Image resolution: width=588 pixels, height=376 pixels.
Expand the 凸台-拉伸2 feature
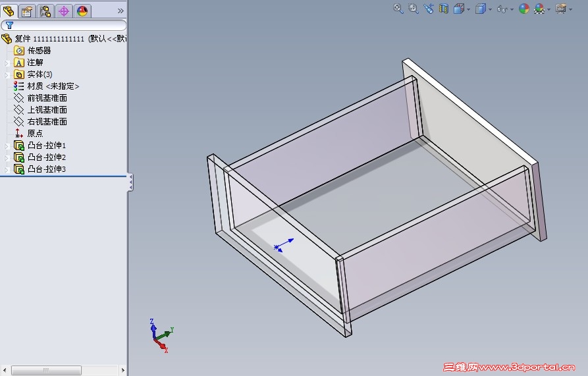7,158
